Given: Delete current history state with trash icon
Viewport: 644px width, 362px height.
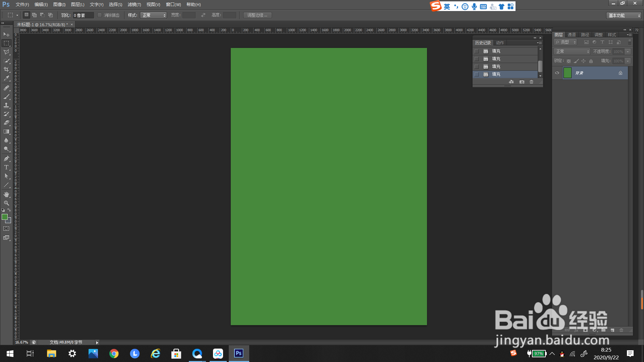Looking at the screenshot, I should 531,82.
